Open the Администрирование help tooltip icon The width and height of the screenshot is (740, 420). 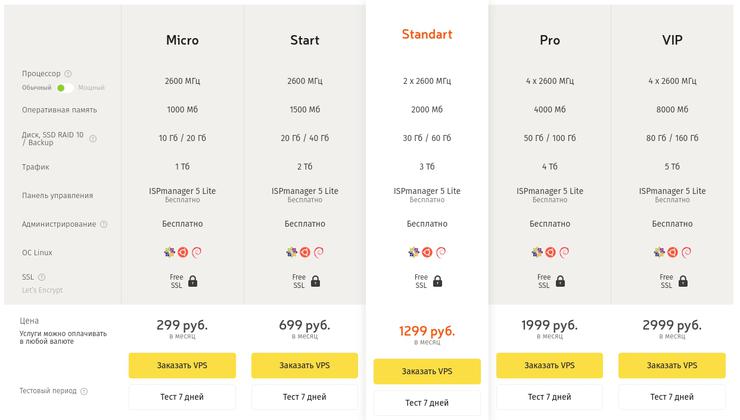click(x=104, y=224)
